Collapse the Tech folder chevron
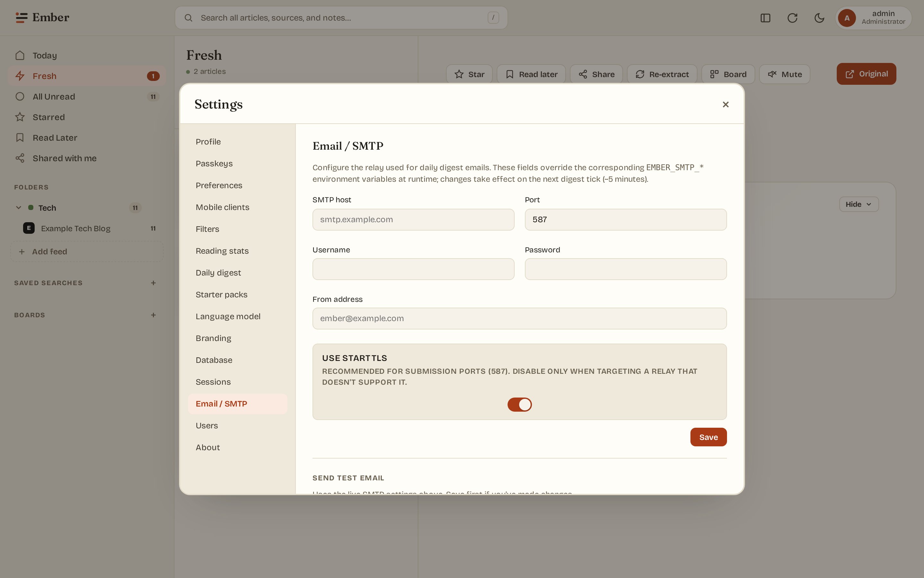Screen dimensions: 924x578 [x=18, y=207]
